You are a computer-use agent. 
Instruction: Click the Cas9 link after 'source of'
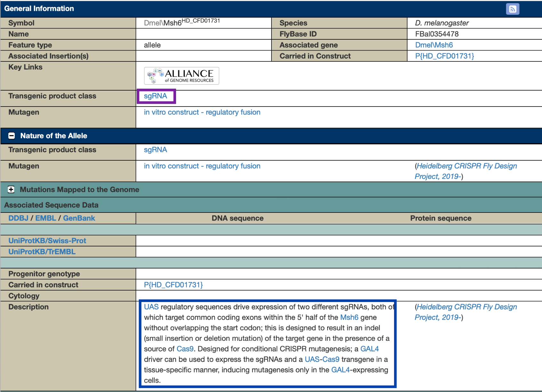point(185,349)
